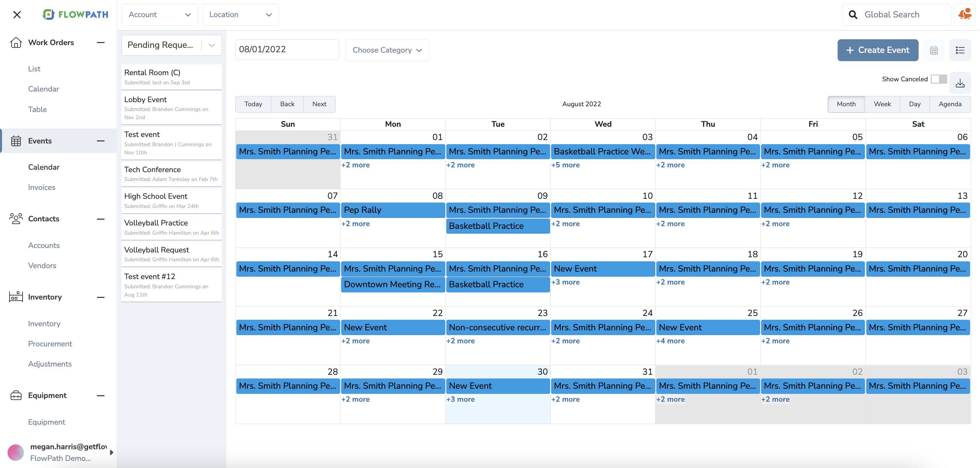Enable the Show Canceled toggle

940,79
